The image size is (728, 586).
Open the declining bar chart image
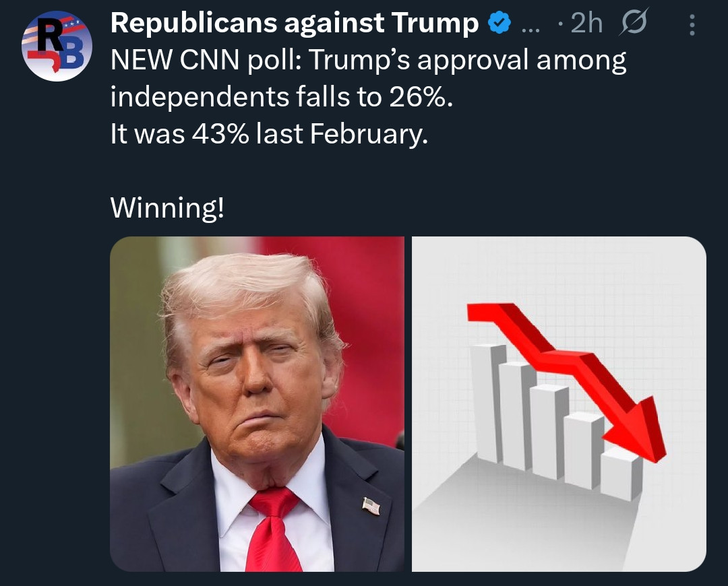(x=559, y=404)
